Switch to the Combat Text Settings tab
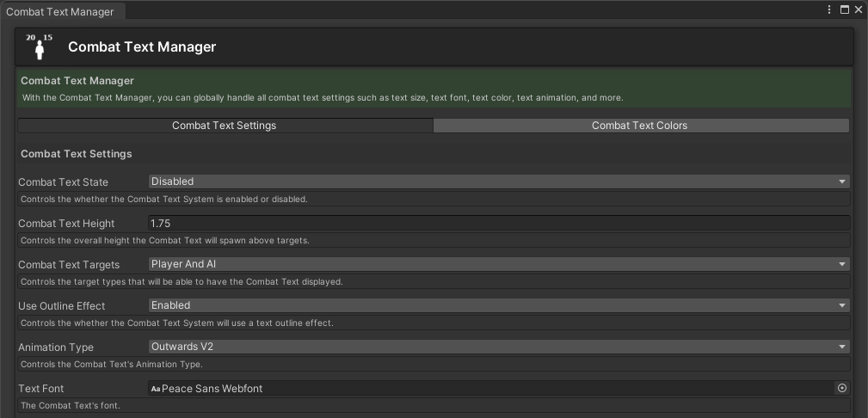Screen dimensions: 868x418 [x=225, y=126]
